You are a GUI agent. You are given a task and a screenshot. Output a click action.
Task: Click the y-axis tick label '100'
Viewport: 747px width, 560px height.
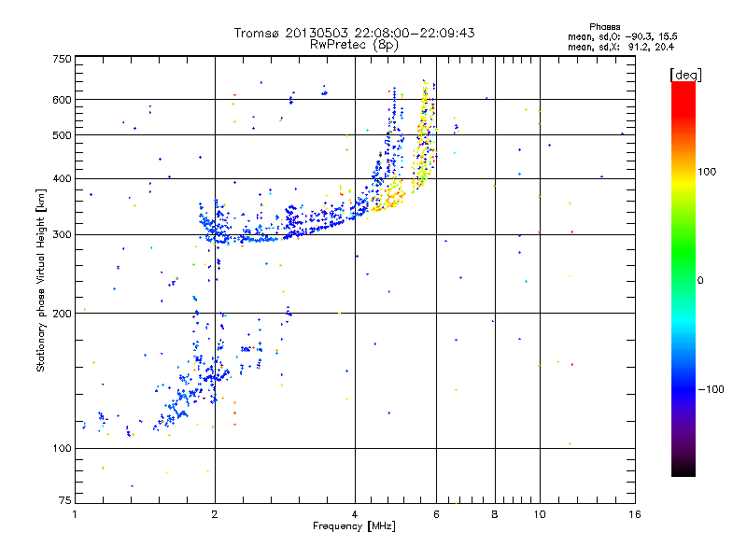[63, 449]
